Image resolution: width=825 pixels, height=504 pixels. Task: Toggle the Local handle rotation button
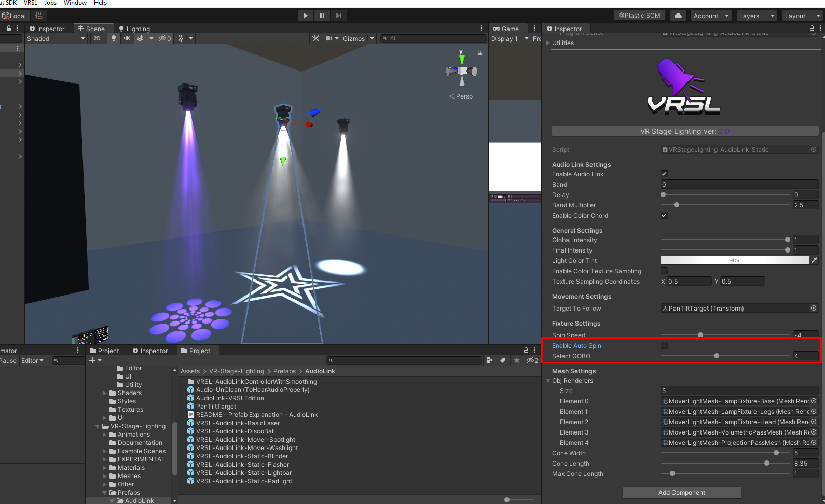tap(14, 16)
